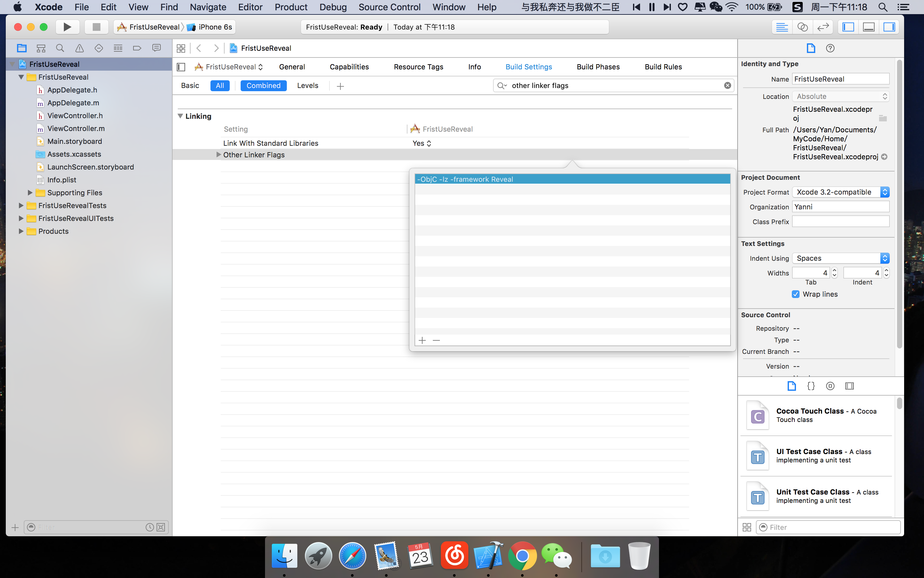The height and width of the screenshot is (578, 924).
Task: Show the File inspector
Action: 811,48
